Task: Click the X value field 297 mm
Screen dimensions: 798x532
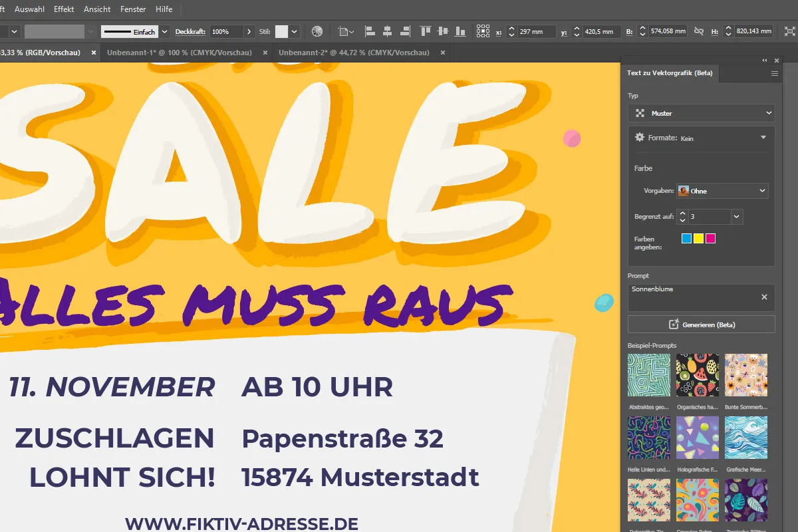Action: point(537,31)
